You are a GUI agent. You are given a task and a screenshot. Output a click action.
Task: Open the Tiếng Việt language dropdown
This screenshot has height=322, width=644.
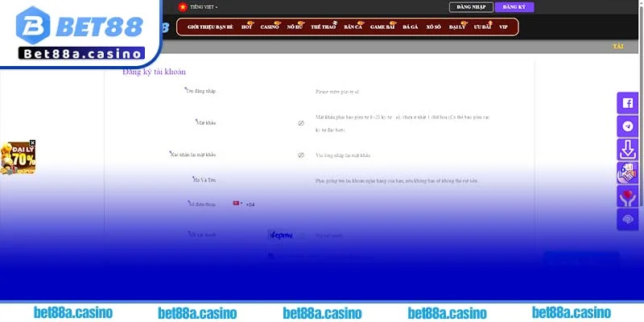point(204,7)
